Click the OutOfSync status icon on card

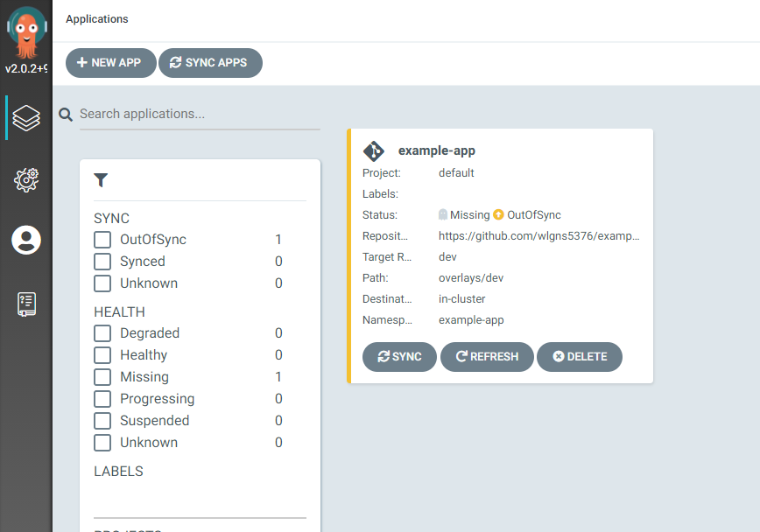click(x=498, y=215)
